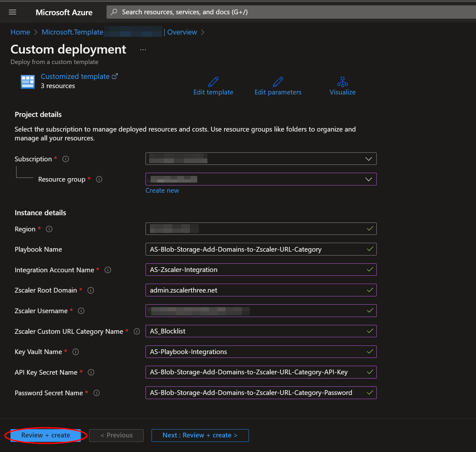Click 'Deploy from a custom template' subtitle
Viewport: 476px width, 452px height.
point(54,62)
